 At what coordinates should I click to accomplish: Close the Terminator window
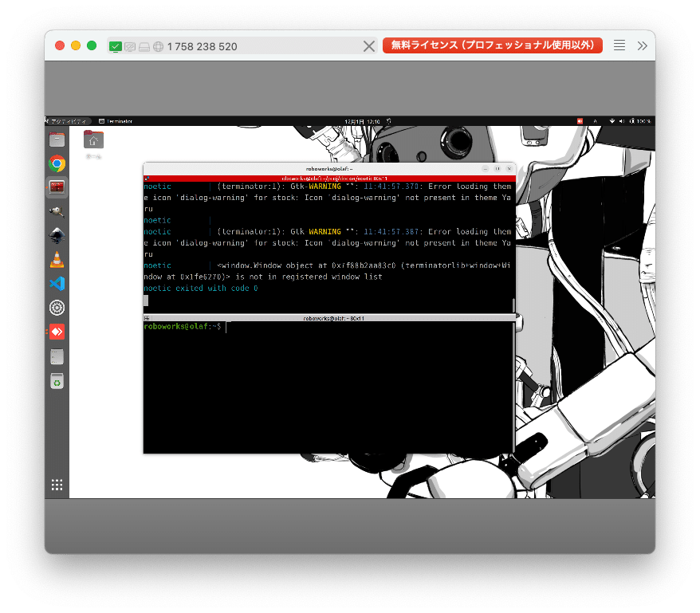509,169
